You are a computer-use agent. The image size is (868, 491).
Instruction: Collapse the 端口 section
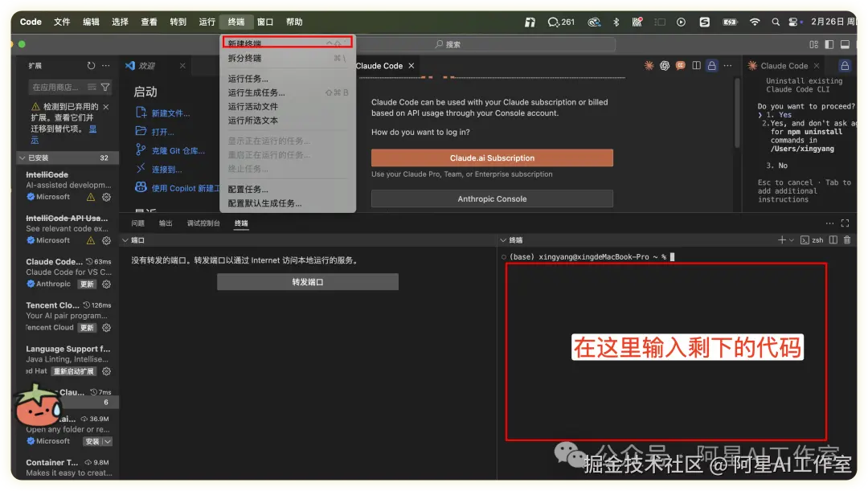click(125, 240)
